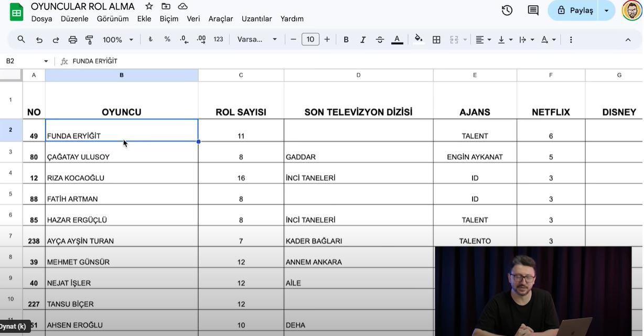Click the font size field showing 10
The width and height of the screenshot is (644, 336).
click(x=310, y=39)
